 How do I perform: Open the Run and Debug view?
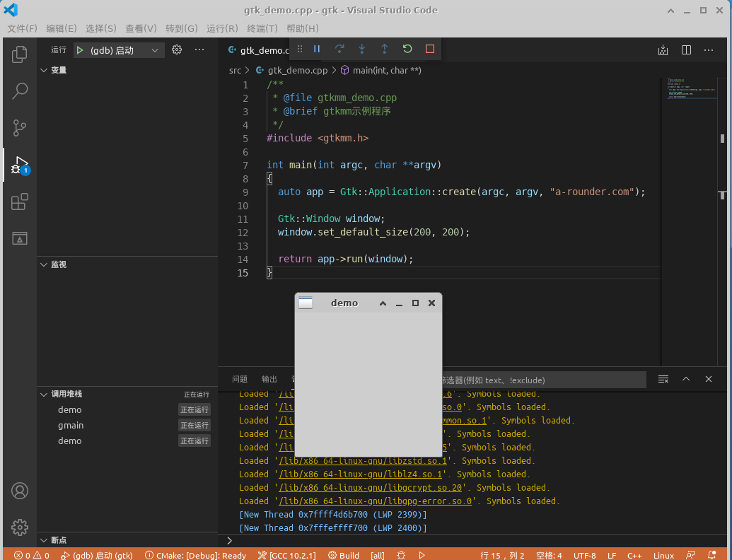(20, 165)
